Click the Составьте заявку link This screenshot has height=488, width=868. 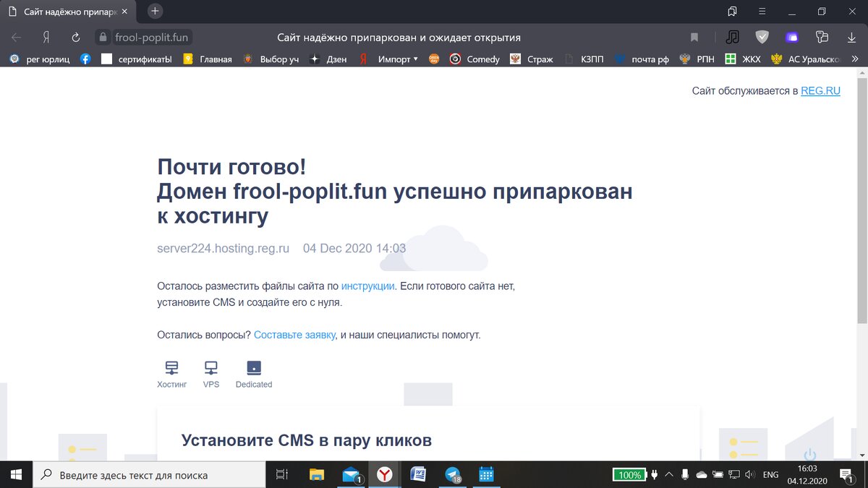click(294, 335)
